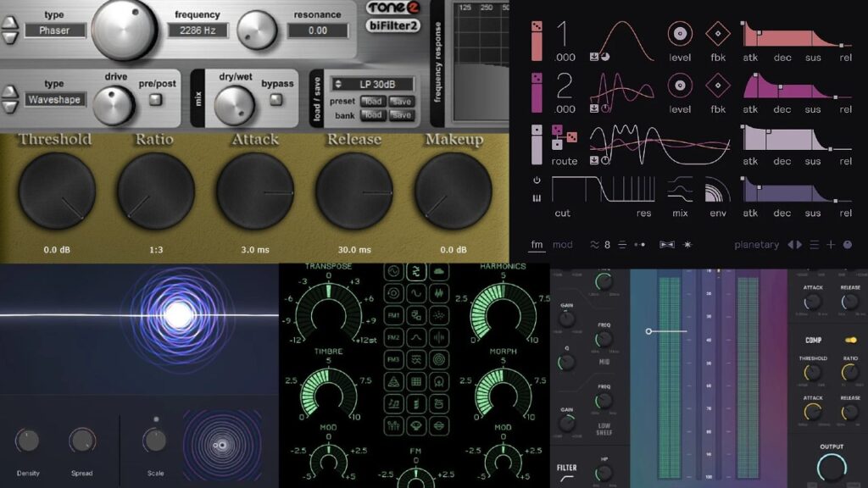Click the route icon in the FM panel
The image size is (868, 488).
pos(559,136)
